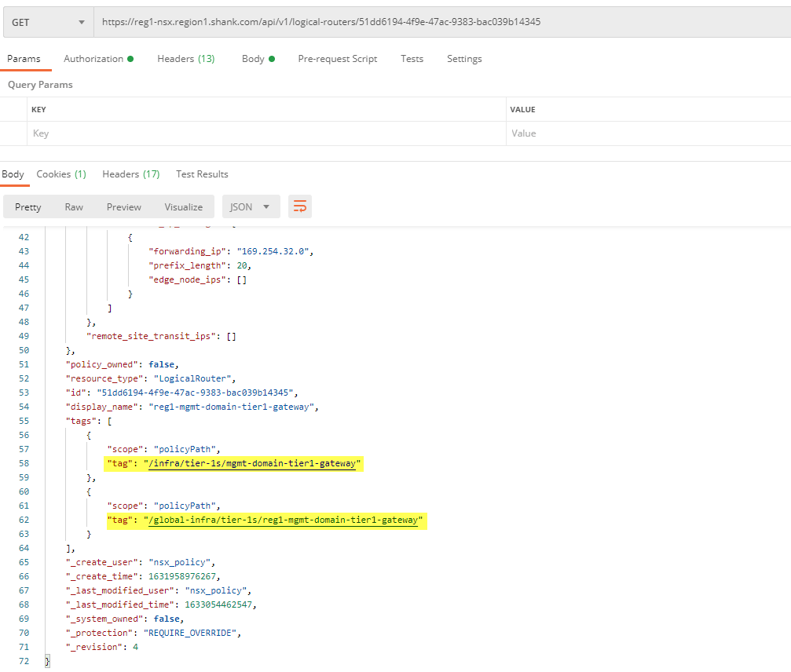Click the "edge_node_ips" key
The width and height of the screenshot is (791, 672).
[x=187, y=279]
